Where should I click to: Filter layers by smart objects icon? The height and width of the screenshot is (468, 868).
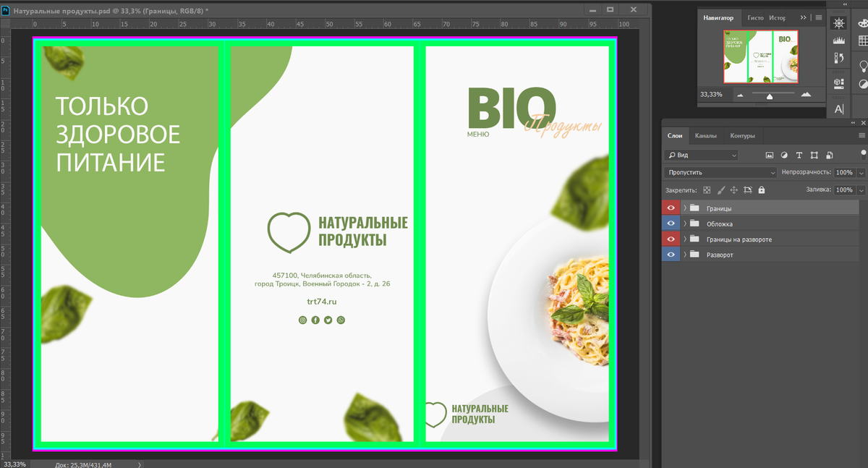(829, 155)
